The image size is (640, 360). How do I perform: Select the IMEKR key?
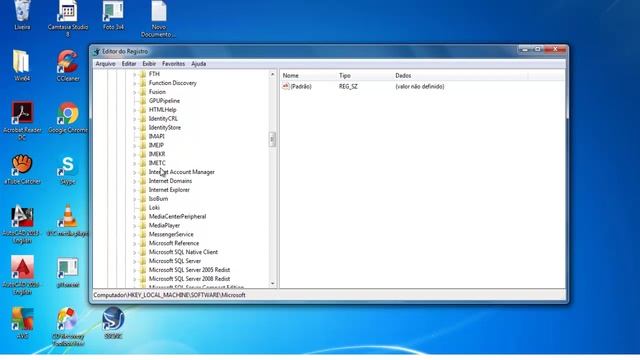(157, 154)
